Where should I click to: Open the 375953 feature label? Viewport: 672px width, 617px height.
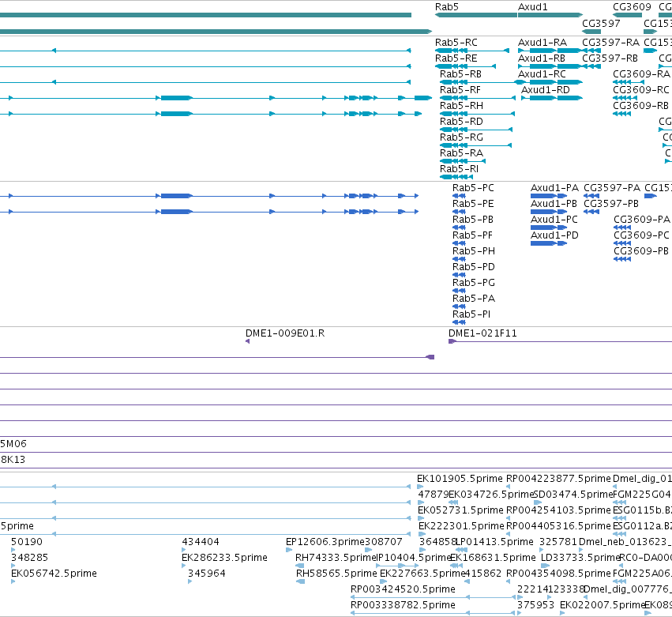pyautogui.click(x=535, y=605)
